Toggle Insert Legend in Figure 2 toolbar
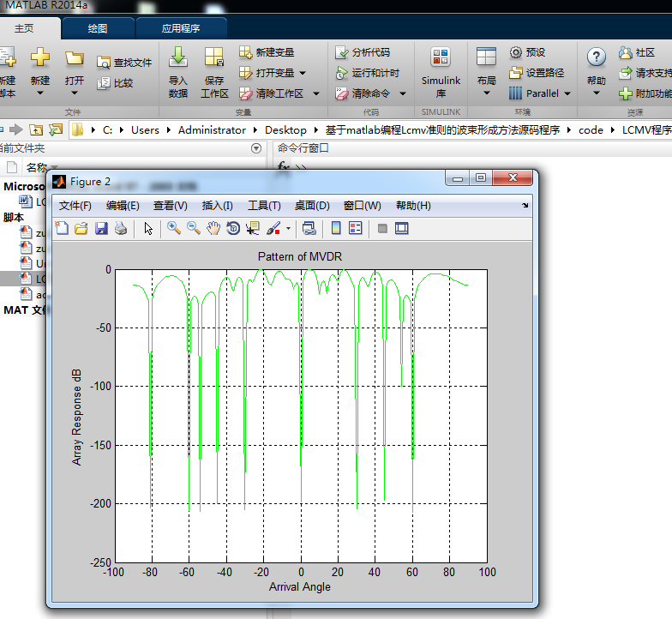 pos(356,228)
